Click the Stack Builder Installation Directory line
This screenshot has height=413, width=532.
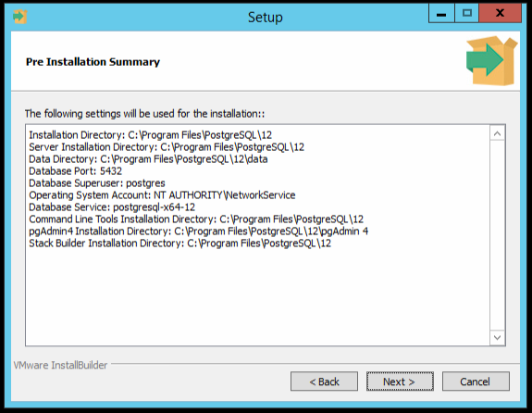[x=179, y=244]
